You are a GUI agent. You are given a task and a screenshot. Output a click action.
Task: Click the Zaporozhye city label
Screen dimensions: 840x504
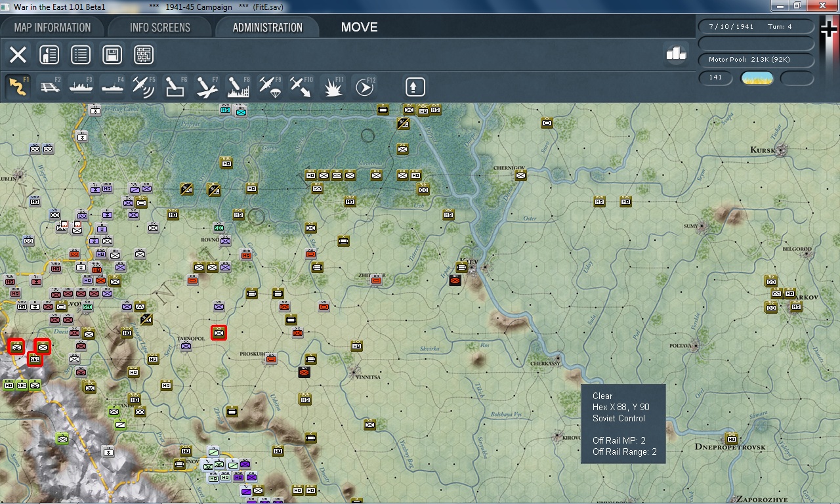[763, 499]
